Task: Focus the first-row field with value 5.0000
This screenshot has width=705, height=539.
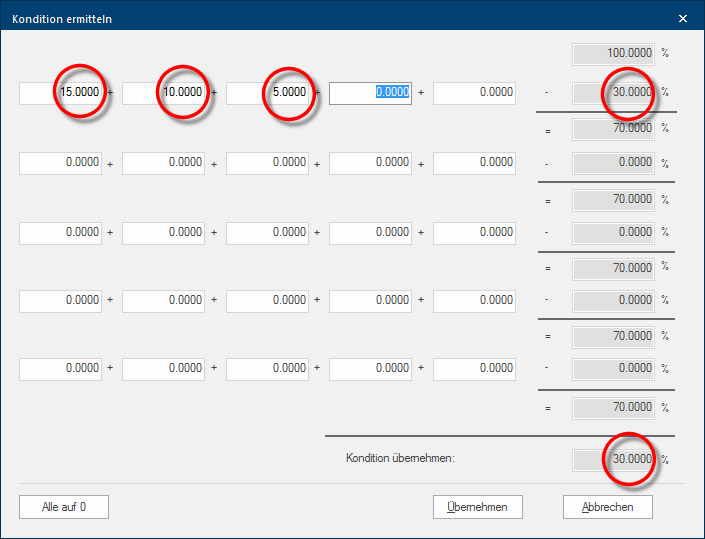Action: point(267,93)
